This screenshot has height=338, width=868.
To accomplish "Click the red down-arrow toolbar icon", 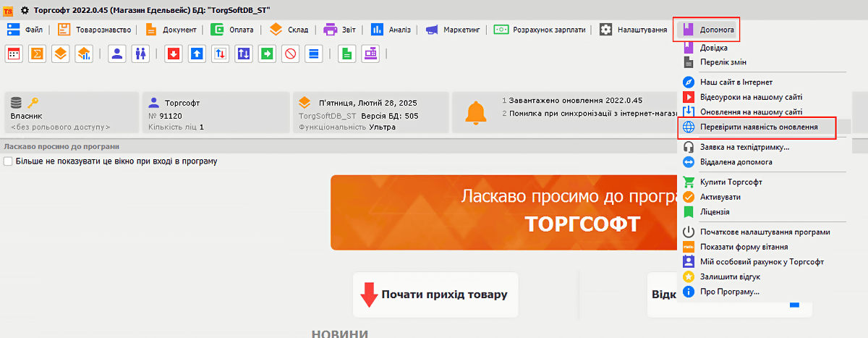I will coord(173,54).
